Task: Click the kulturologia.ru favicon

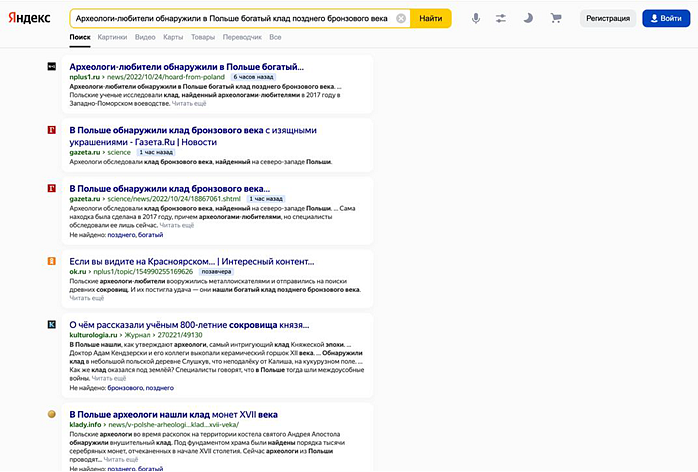Action: pyautogui.click(x=51, y=325)
